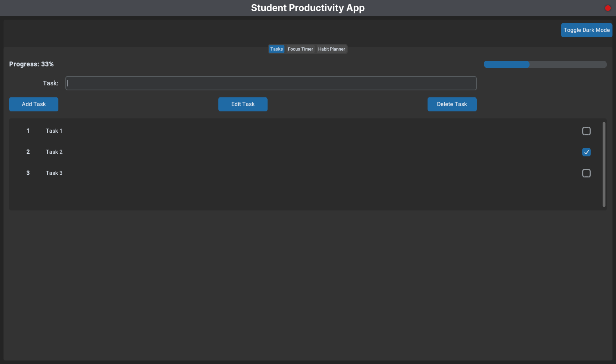Click the Add Task button
The image size is (616, 364).
(34, 104)
